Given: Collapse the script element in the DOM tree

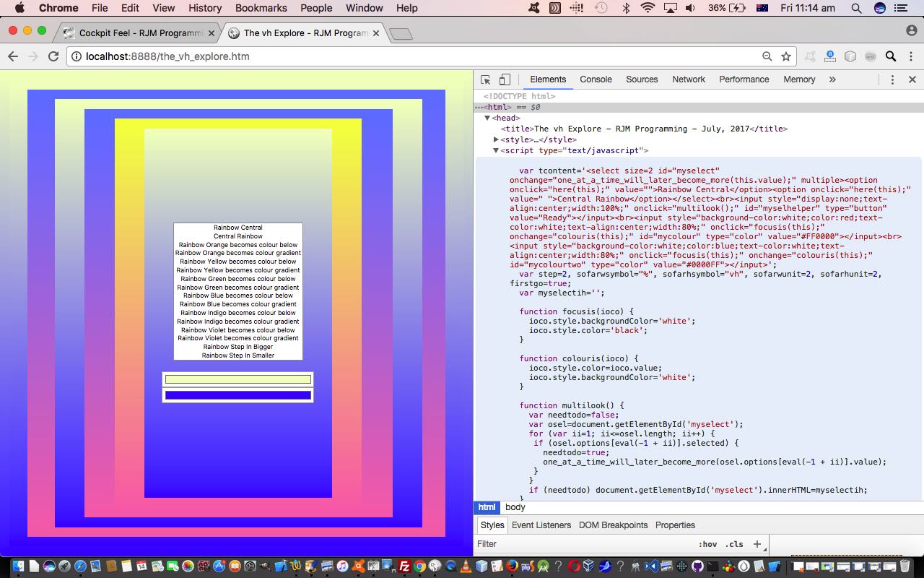Looking at the screenshot, I should tap(496, 150).
